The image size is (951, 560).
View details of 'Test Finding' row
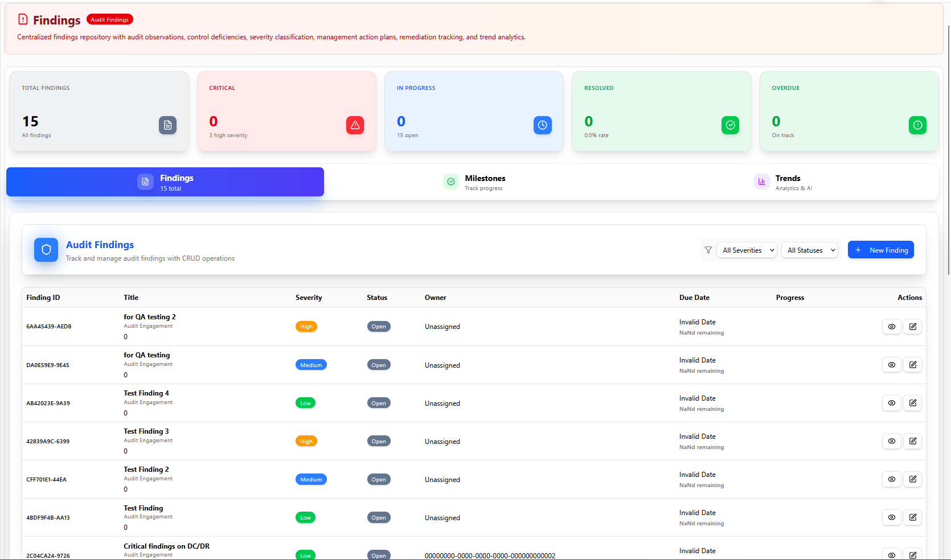click(x=891, y=517)
